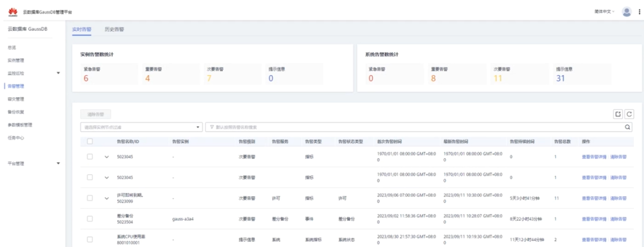This screenshot has width=644, height=247.
Task: Open the 请选择实例节点过滤 dropdown
Action: [142, 127]
